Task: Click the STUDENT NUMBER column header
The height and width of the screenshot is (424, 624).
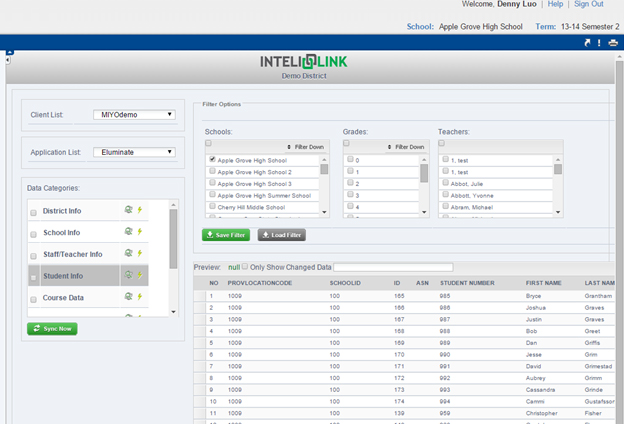Action: 467,283
